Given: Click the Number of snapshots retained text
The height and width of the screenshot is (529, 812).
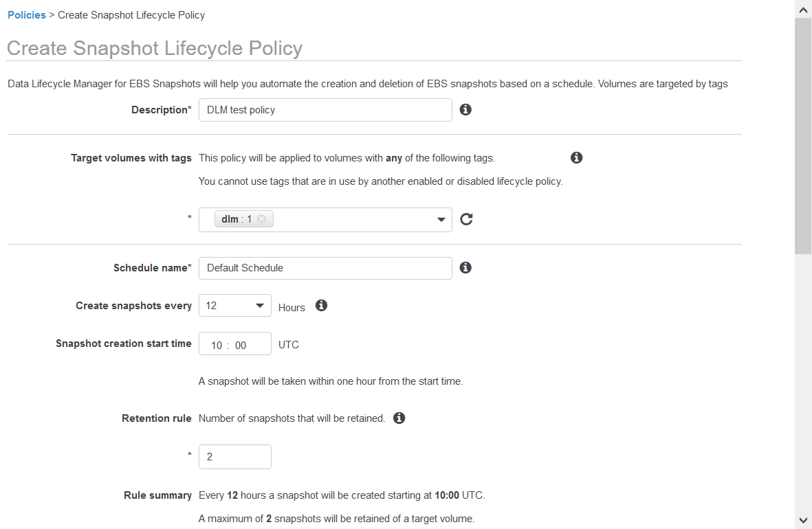Looking at the screenshot, I should (292, 418).
